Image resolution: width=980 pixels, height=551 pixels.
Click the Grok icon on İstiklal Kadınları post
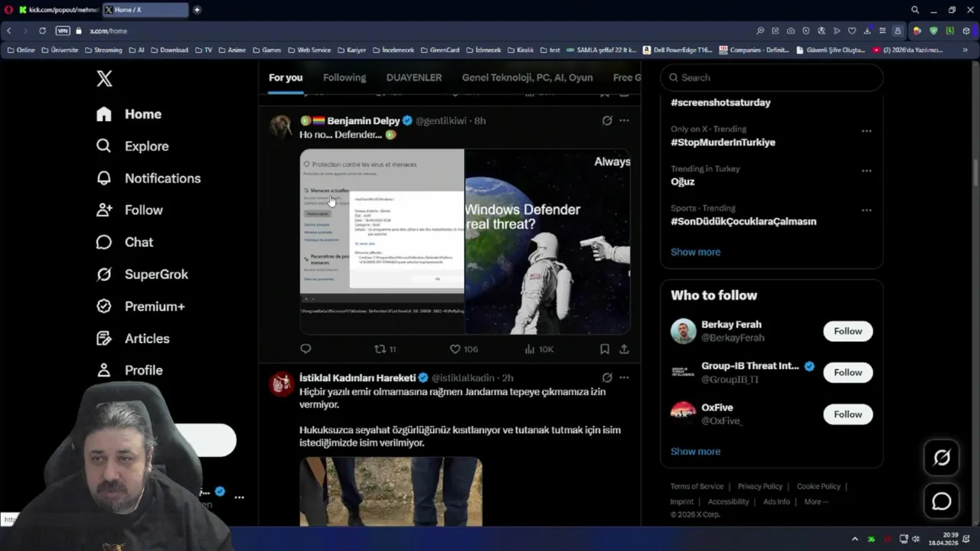[x=607, y=378]
